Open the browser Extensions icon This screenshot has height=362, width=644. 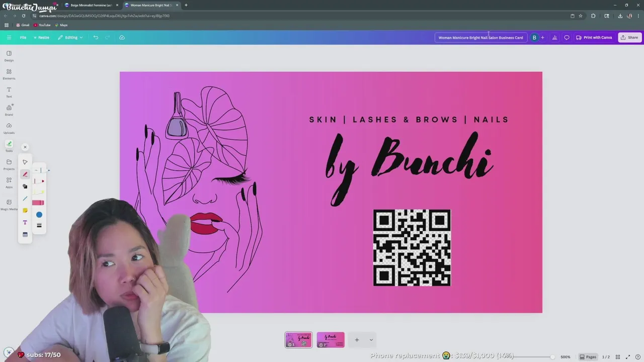pyautogui.click(x=593, y=16)
